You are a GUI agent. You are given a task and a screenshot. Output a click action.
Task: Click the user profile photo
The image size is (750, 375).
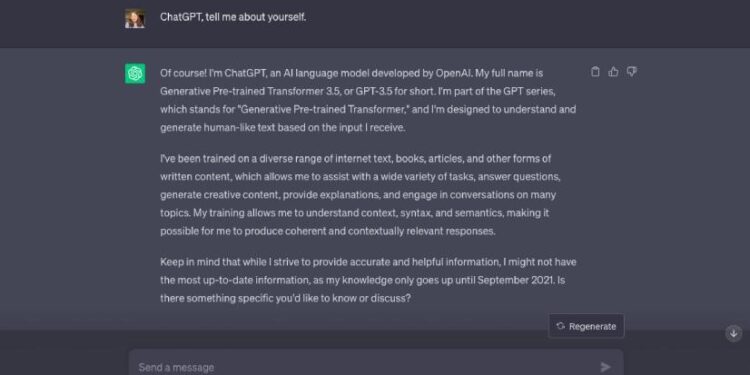[x=135, y=18]
